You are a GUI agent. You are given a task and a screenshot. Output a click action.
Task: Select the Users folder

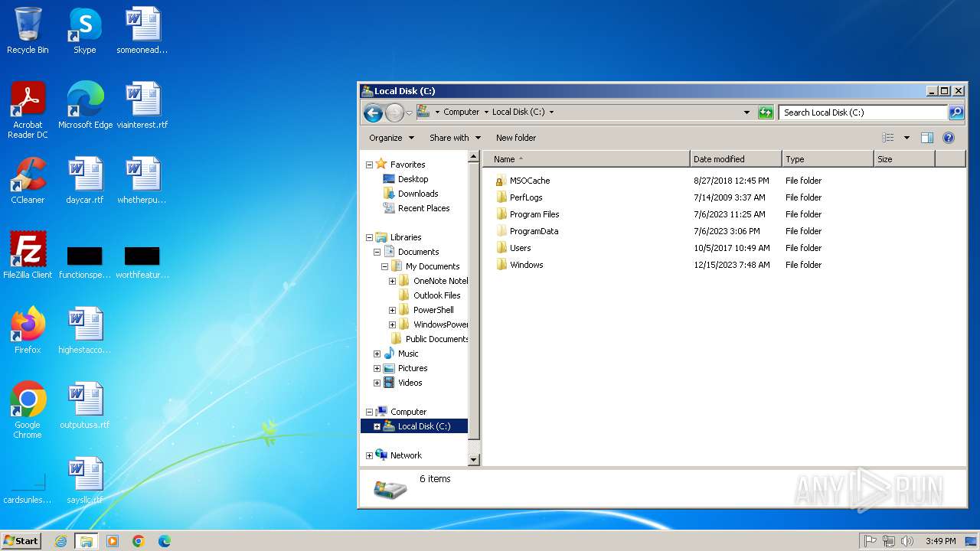click(x=520, y=248)
